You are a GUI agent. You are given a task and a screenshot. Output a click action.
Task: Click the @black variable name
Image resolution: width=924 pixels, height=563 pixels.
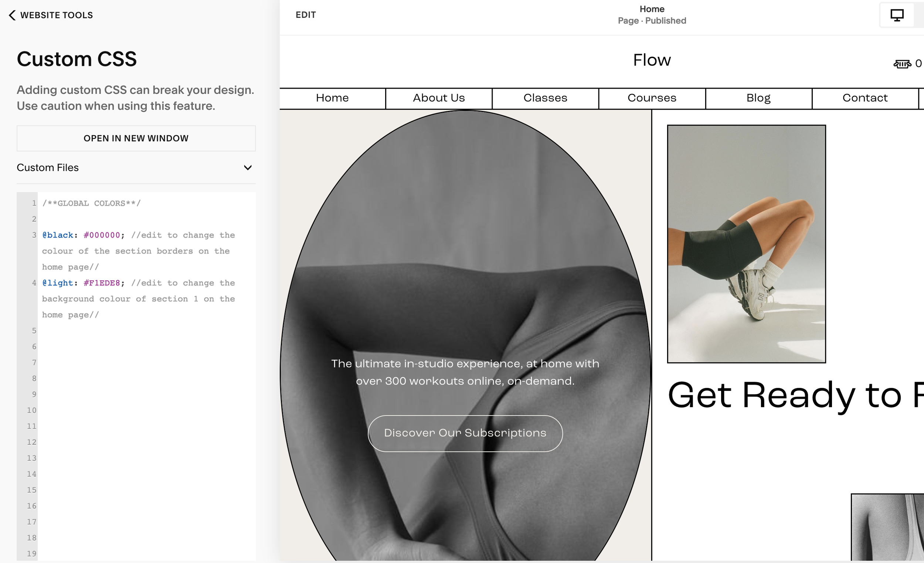pyautogui.click(x=58, y=235)
